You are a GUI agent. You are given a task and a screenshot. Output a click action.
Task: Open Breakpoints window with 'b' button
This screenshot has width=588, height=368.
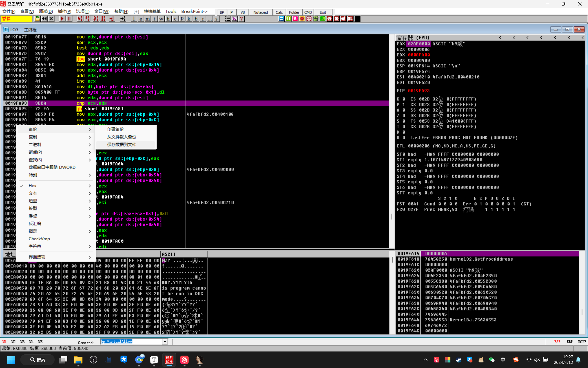click(x=196, y=19)
